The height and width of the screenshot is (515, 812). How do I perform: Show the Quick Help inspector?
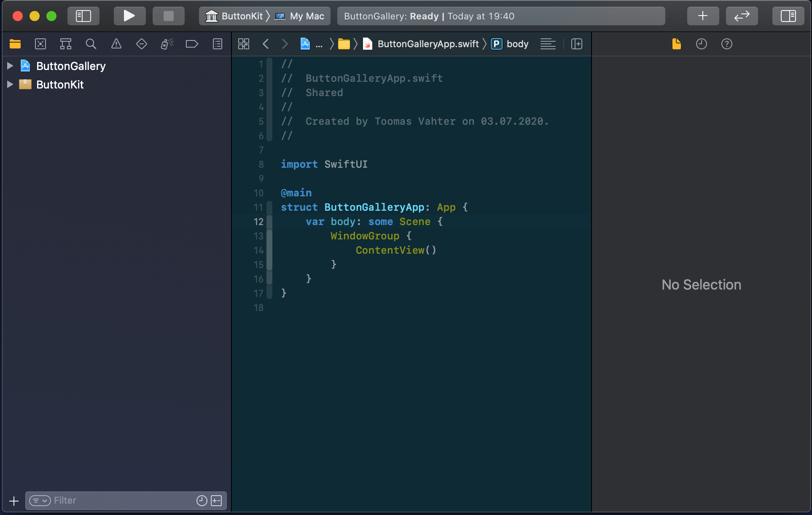(x=726, y=44)
